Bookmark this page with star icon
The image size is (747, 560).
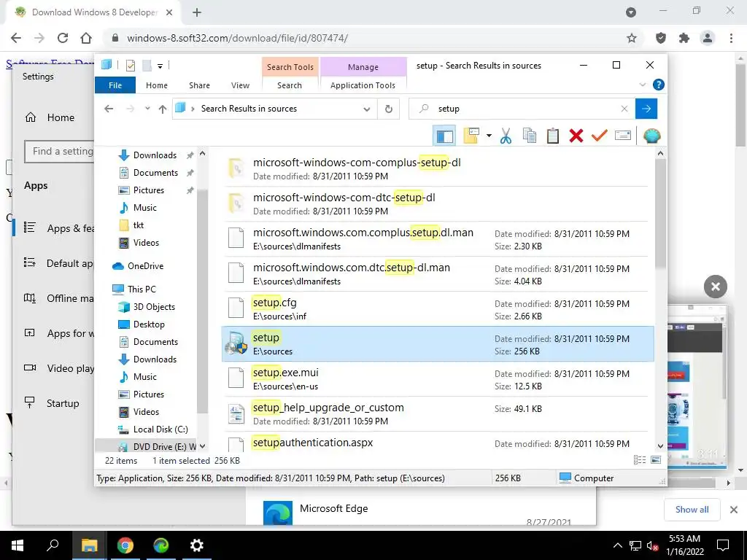(631, 38)
